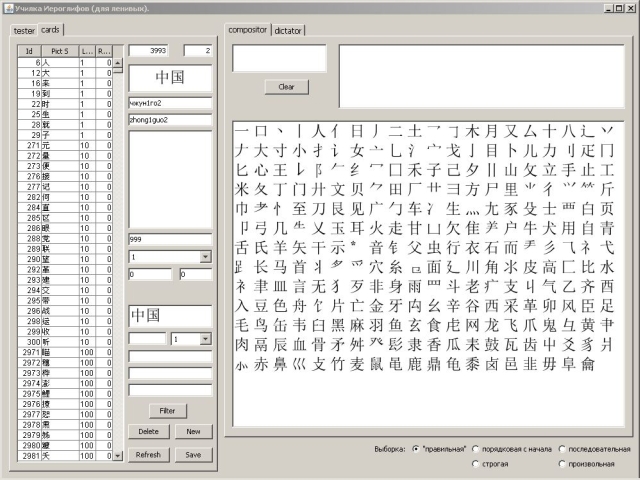Click the scrollbar thumb of card table
The width and height of the screenshot is (640, 480).
tap(118, 70)
